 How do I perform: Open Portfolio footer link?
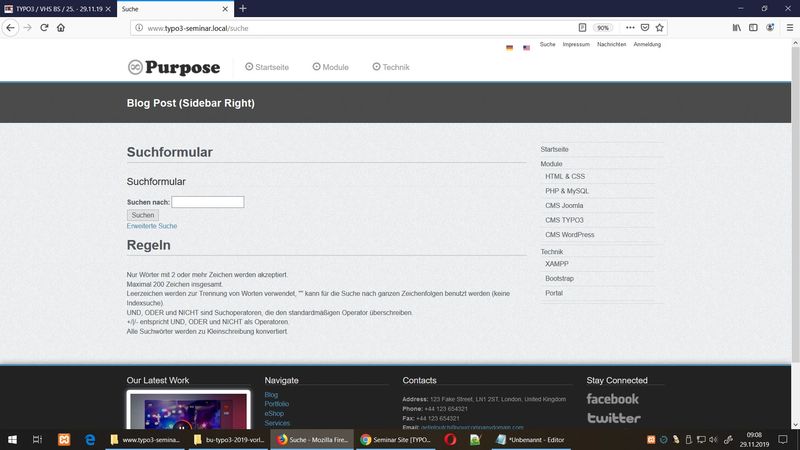point(277,404)
